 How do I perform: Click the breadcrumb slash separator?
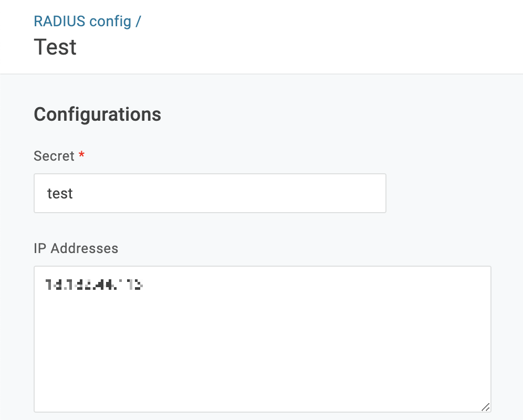tap(139, 22)
